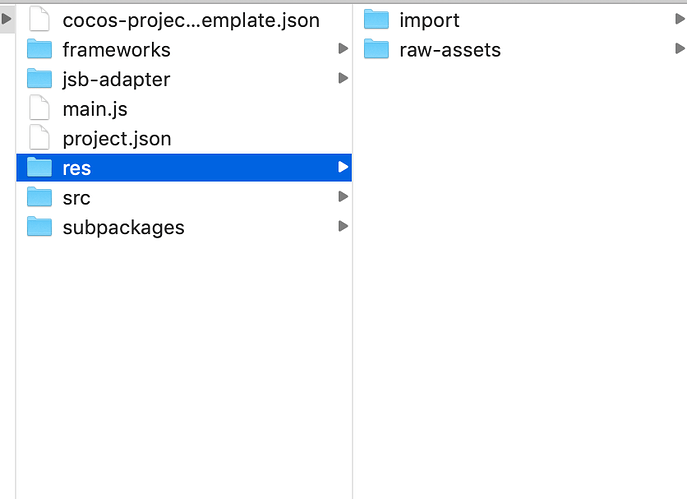The height and width of the screenshot is (499, 687).
Task: Click the raw-assets folder icon
Action: point(376,49)
